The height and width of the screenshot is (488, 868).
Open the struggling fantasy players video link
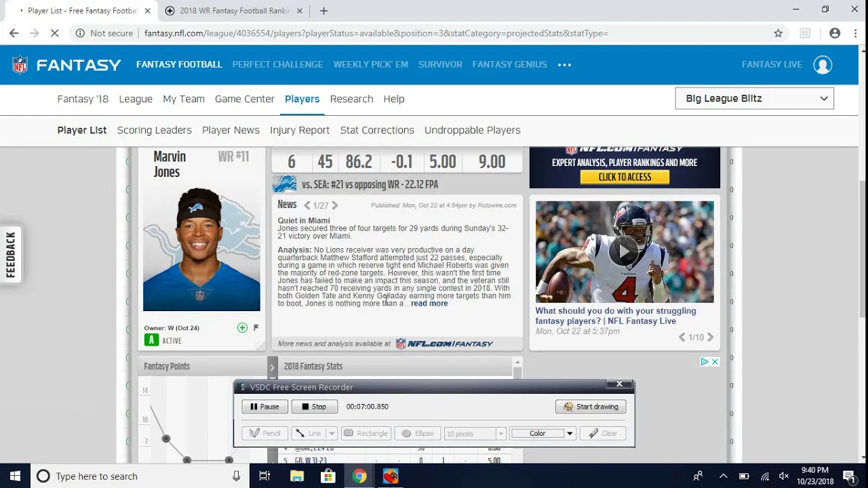(x=616, y=316)
